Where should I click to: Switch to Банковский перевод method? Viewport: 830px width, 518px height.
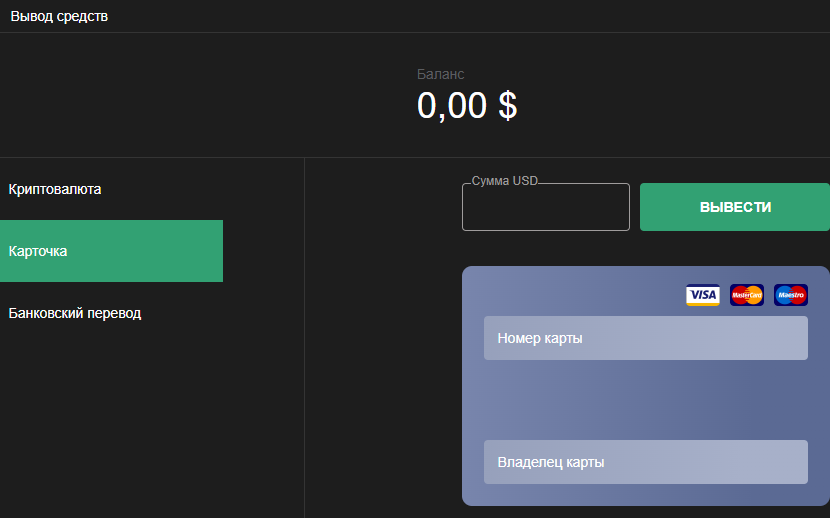(x=111, y=313)
